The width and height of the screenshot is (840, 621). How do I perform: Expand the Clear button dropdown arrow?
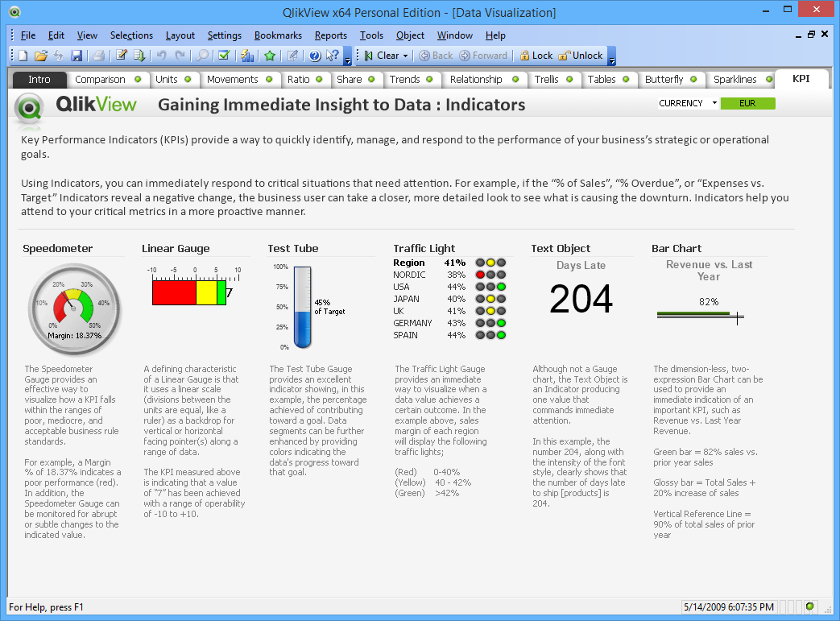tap(405, 56)
